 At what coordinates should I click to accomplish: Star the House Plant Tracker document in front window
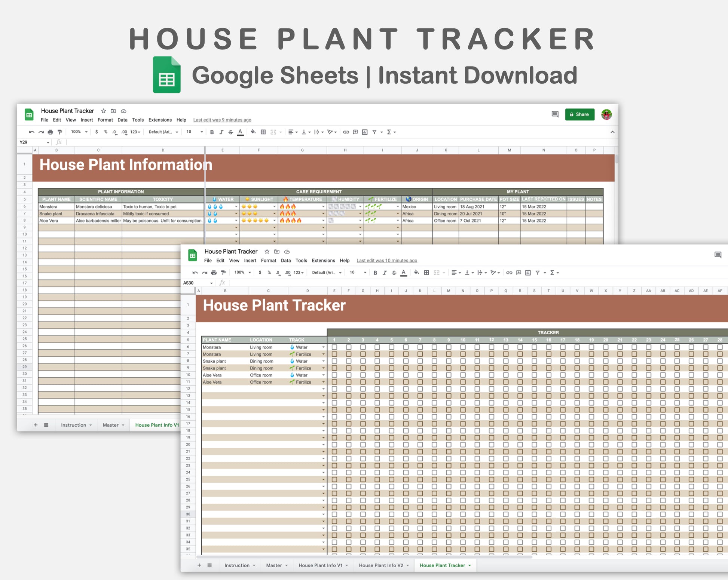[x=267, y=252]
